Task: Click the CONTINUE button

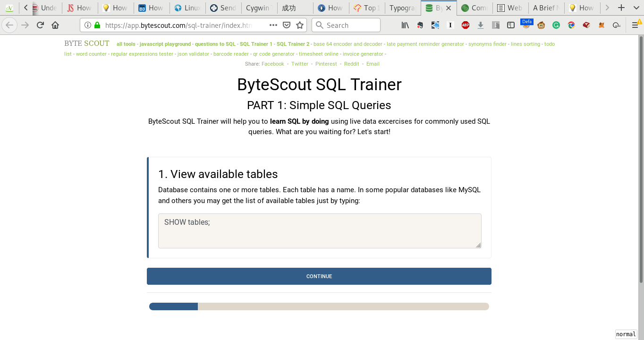Action: pos(319,276)
